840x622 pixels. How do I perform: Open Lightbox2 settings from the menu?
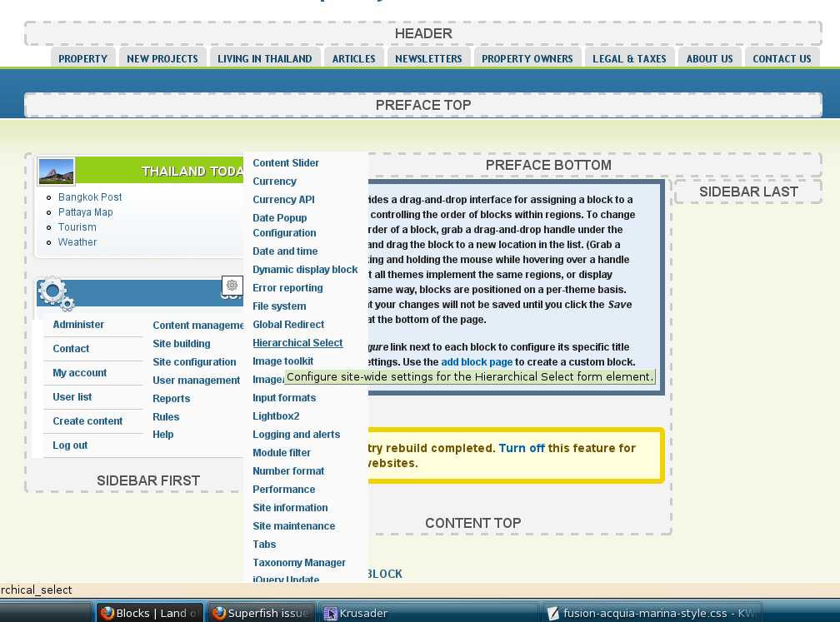(276, 415)
